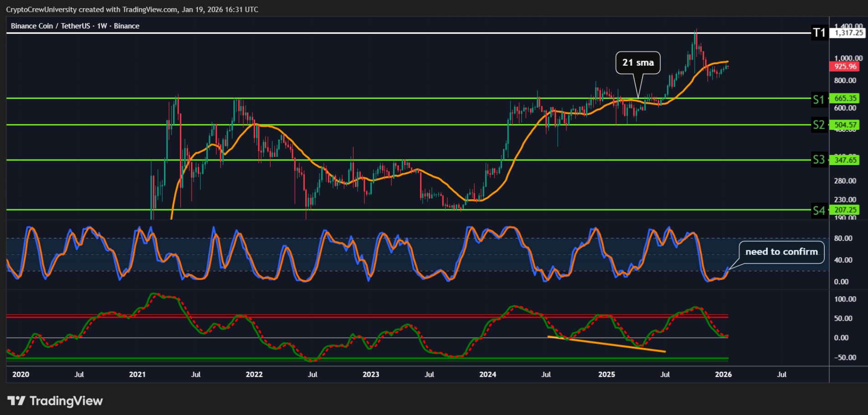Select the "21 sma" callout annotation
The image size is (868, 415).
638,63
